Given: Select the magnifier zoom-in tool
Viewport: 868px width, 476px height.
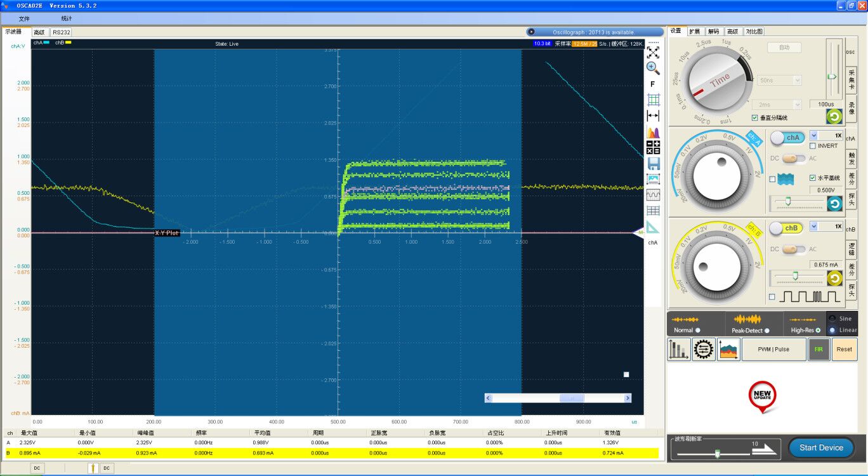Looking at the screenshot, I should 653,68.
